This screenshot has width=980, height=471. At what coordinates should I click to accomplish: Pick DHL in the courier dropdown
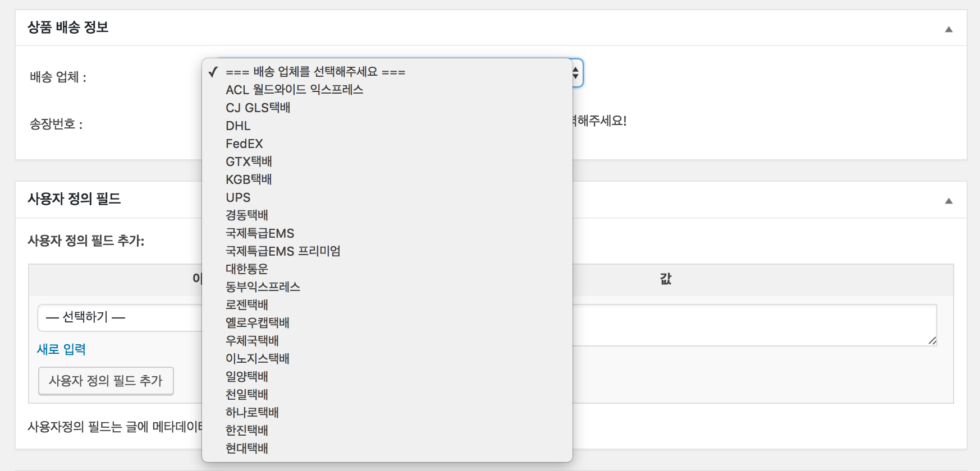pyautogui.click(x=387, y=126)
